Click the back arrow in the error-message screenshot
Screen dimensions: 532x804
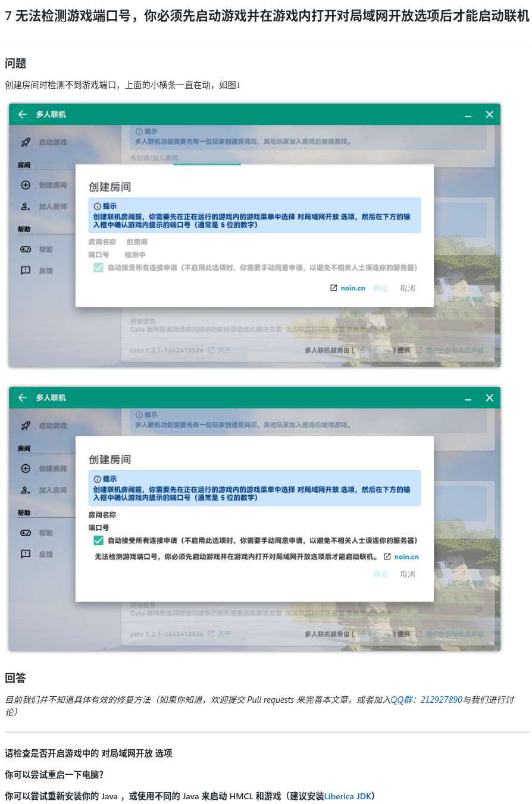point(23,398)
